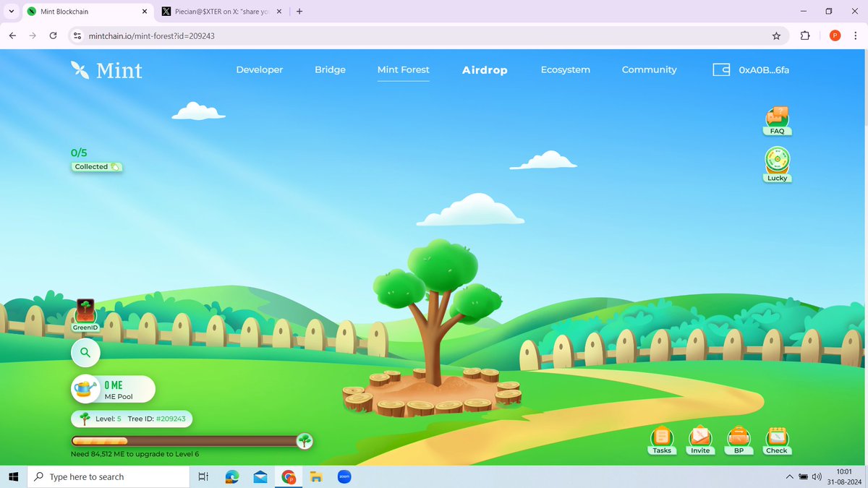
Task: Bookmark this page with star icon
Action: coord(776,35)
